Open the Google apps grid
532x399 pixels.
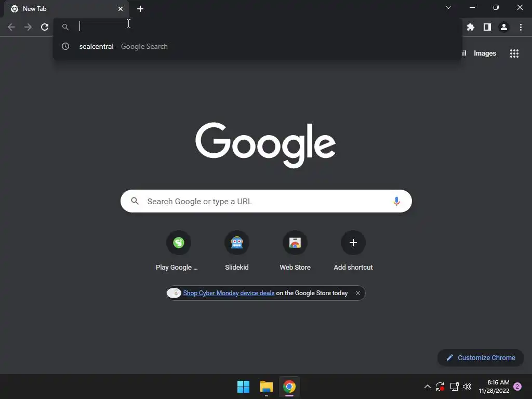click(x=514, y=54)
